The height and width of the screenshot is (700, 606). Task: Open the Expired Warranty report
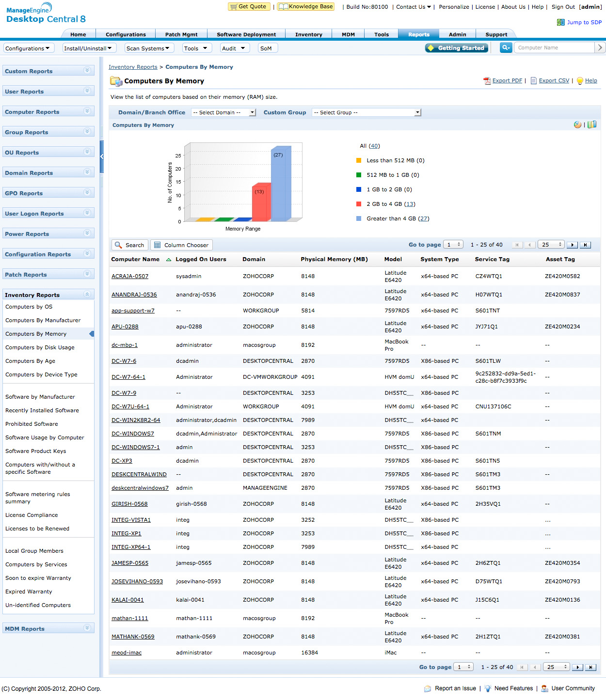coord(29,591)
